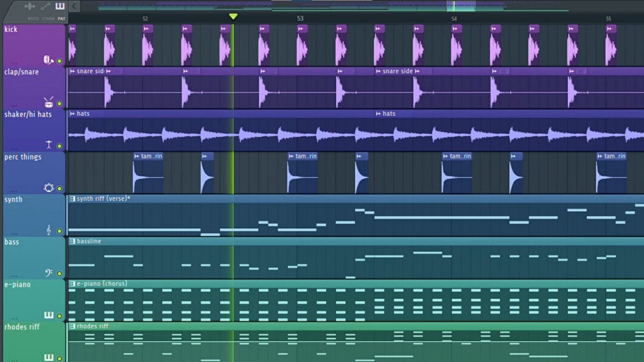The width and height of the screenshot is (644, 362).
Task: Open clip menu of tam..rin clip before bar 54
Action: pyautogui.click(x=445, y=156)
